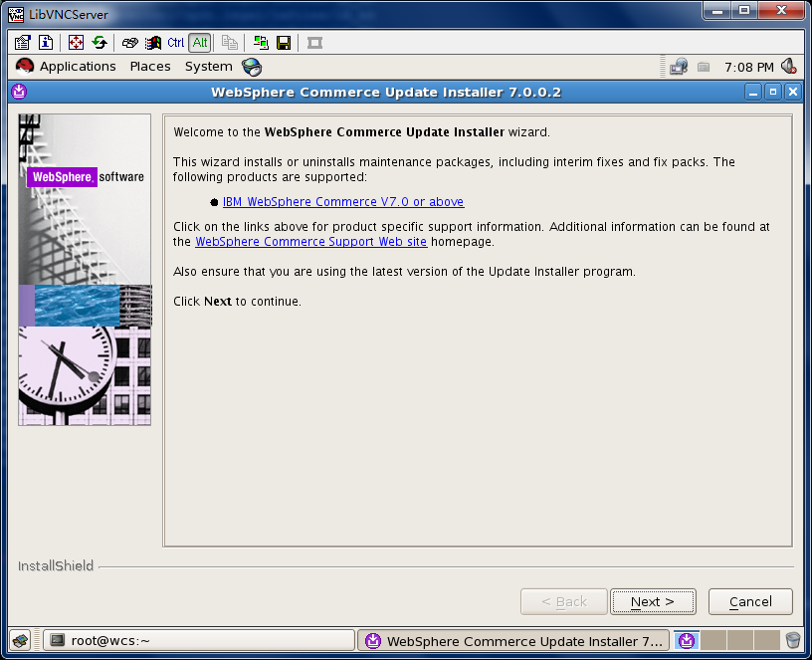Switch to root@wcs:~ terminal taskbar item
The height and width of the screenshot is (660, 812).
click(x=199, y=641)
